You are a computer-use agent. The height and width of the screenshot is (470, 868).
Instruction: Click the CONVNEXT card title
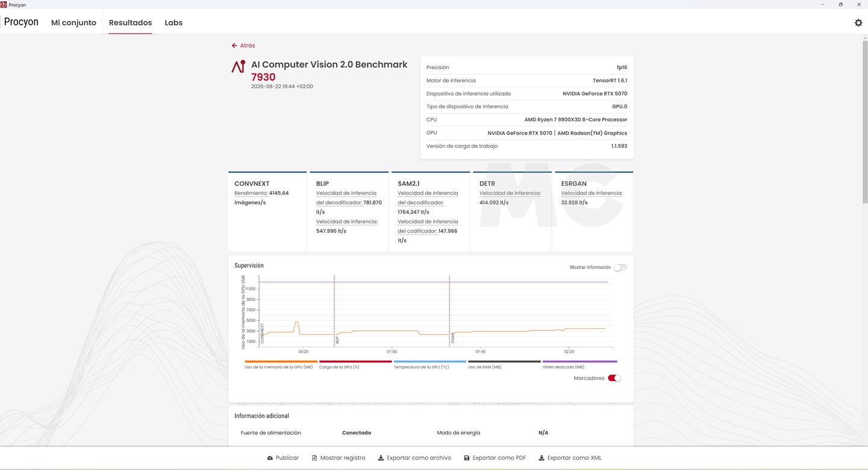[252, 184]
